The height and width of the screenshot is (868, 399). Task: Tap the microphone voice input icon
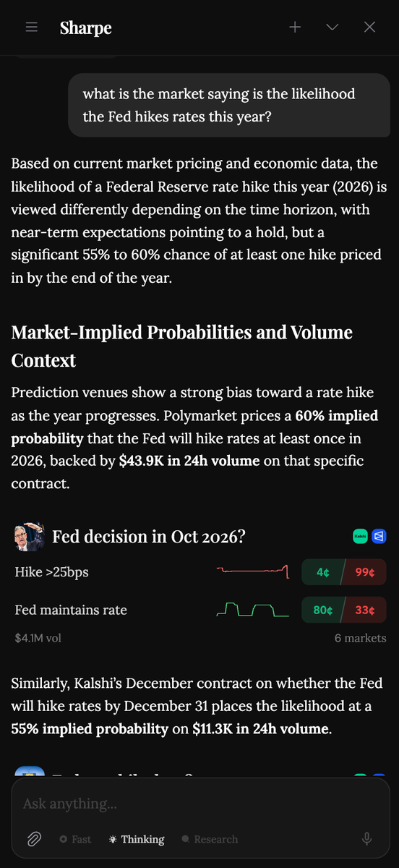pyautogui.click(x=367, y=839)
